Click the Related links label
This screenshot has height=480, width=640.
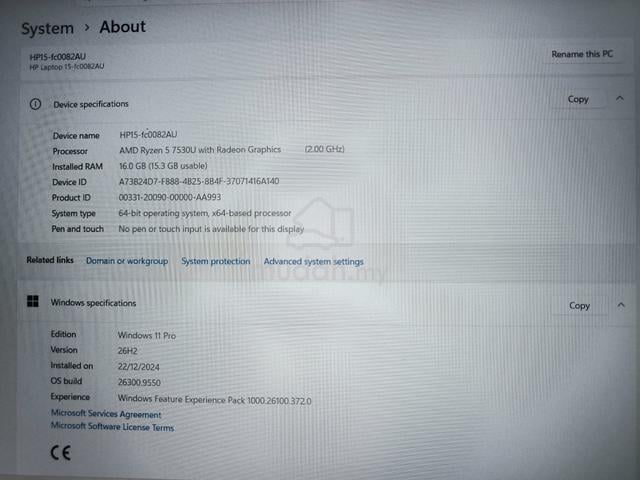50,260
